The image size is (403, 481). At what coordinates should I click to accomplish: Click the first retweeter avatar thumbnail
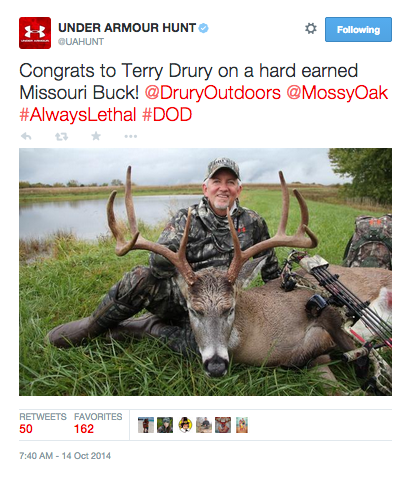point(146,425)
